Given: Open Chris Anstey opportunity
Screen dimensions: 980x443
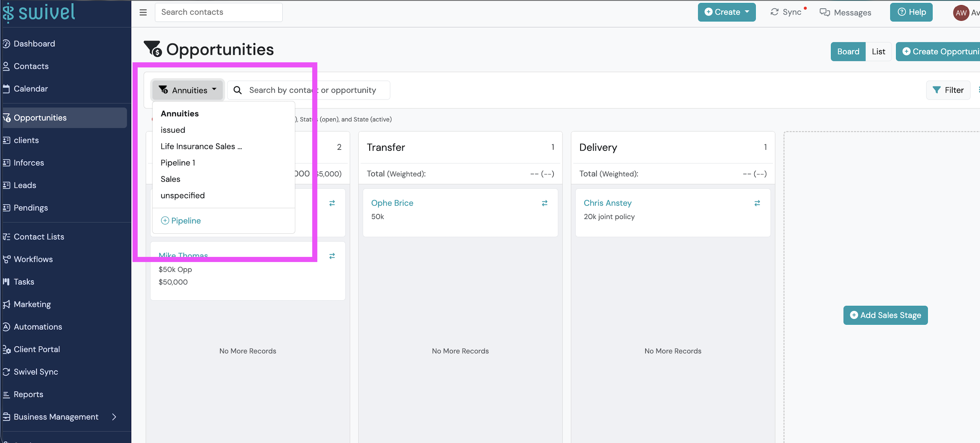Looking at the screenshot, I should pos(607,203).
